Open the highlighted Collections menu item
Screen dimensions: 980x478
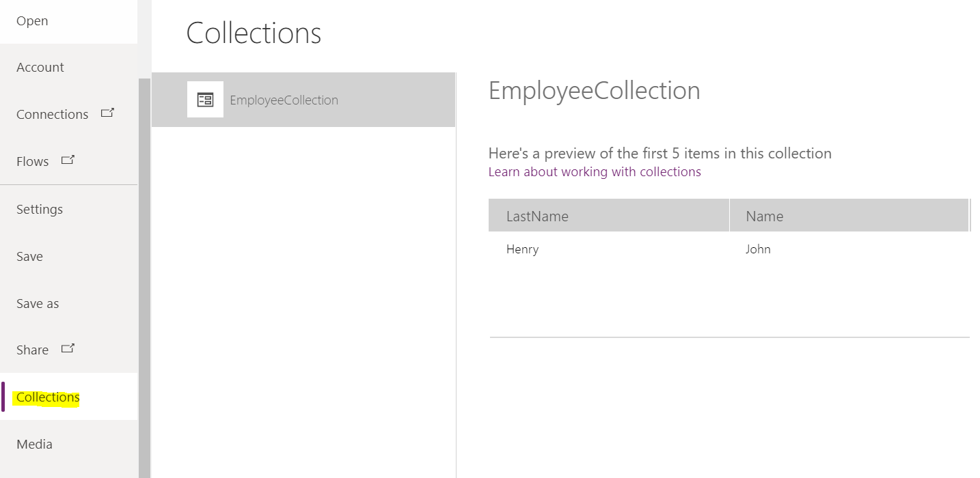coord(47,396)
